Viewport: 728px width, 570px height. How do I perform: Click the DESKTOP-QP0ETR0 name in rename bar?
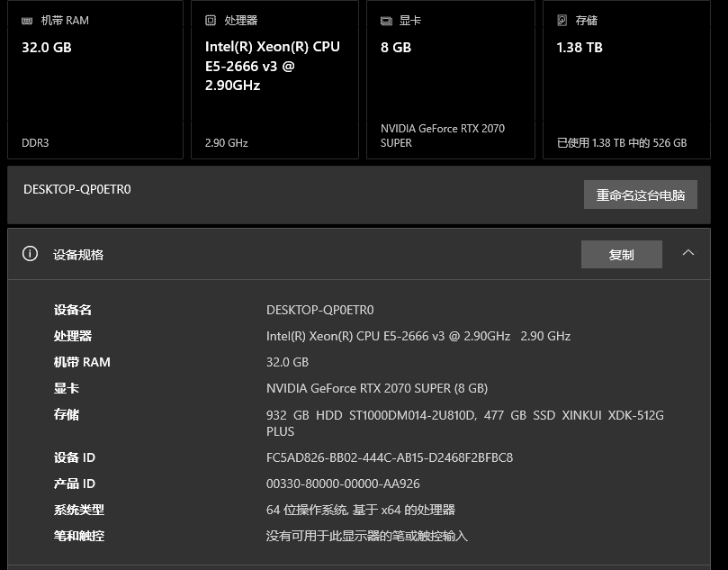point(77,189)
